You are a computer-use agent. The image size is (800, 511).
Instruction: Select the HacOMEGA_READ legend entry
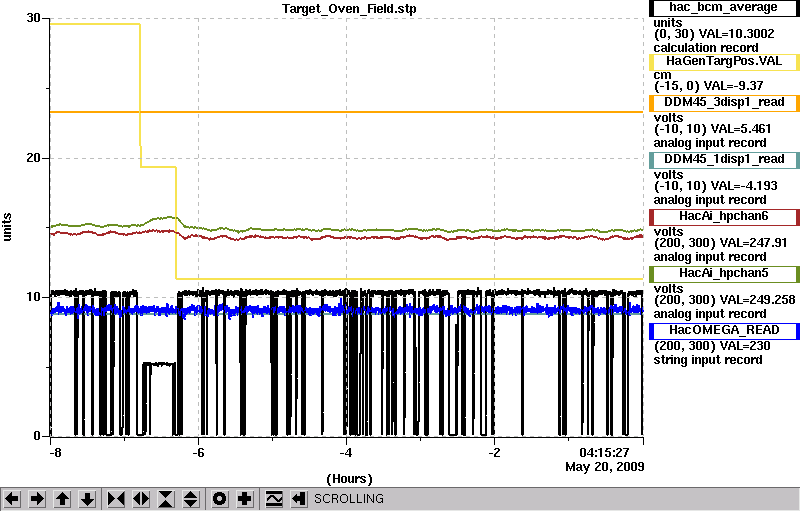723,331
